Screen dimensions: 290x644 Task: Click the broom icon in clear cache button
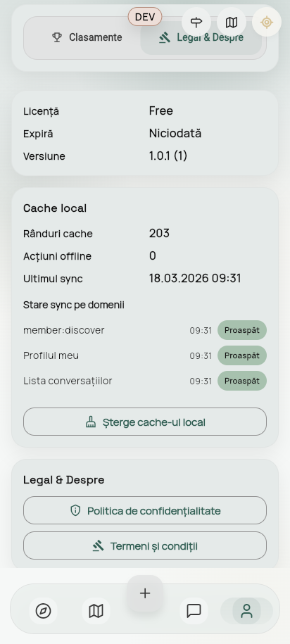(x=91, y=422)
